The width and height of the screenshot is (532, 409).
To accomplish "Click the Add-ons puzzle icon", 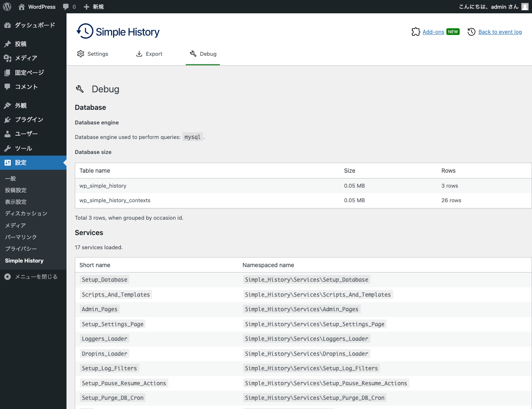I will click(416, 32).
